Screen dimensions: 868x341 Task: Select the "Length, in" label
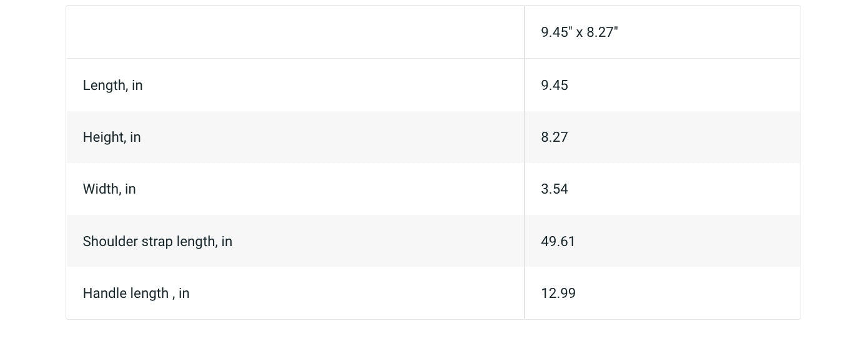click(x=113, y=86)
